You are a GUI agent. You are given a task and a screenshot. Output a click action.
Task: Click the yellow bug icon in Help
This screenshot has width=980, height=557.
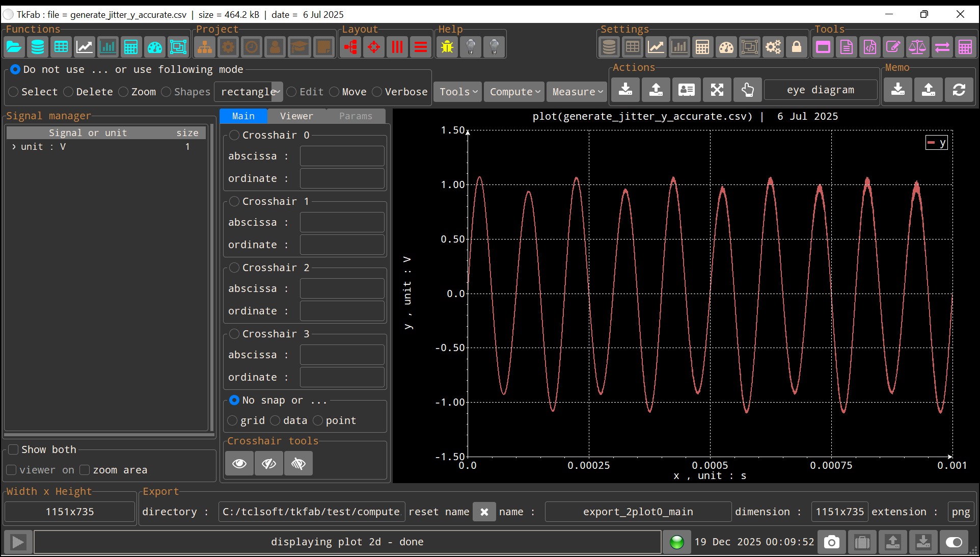click(447, 47)
